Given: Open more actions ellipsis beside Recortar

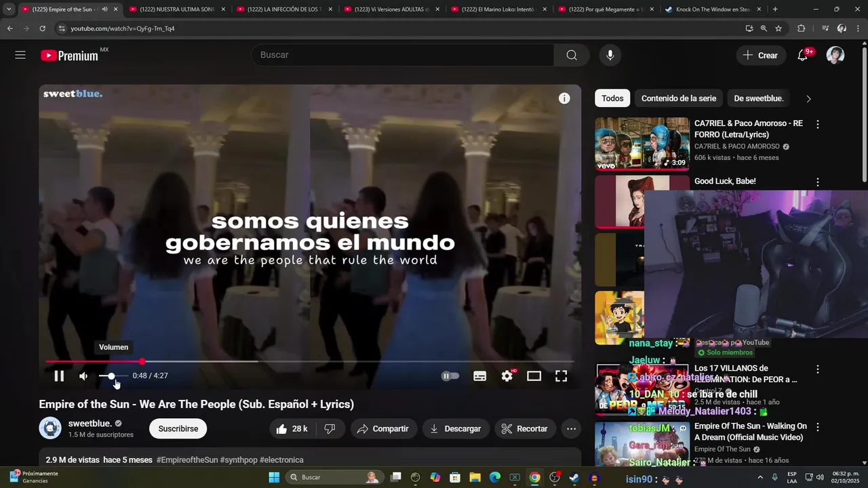Looking at the screenshot, I should [572, 429].
